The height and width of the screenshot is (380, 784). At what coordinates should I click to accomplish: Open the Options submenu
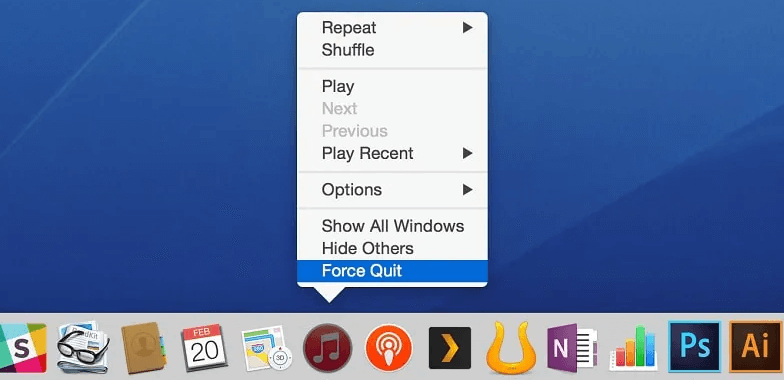pyautogui.click(x=392, y=190)
